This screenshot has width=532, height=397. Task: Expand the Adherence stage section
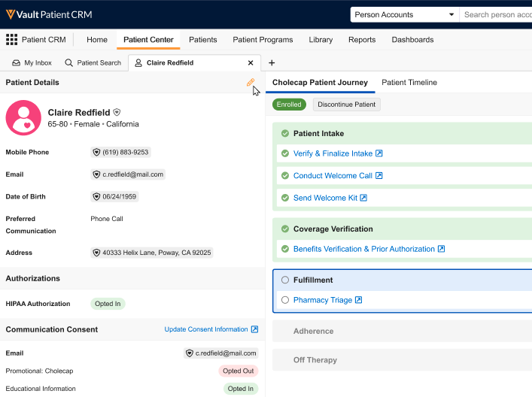313,331
